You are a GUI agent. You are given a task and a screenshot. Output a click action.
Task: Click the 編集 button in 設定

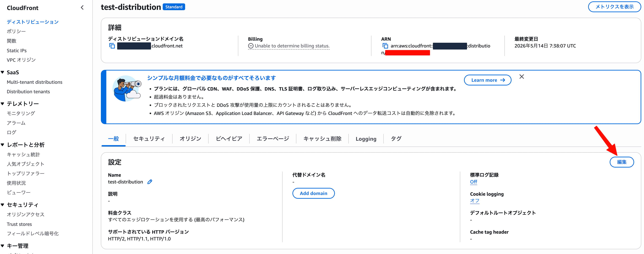[622, 162]
